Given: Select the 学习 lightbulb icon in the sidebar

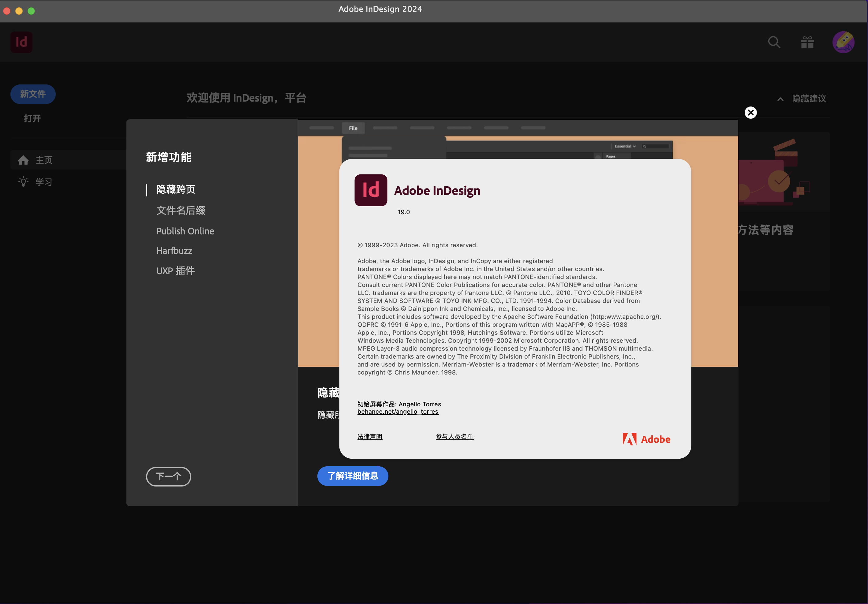Looking at the screenshot, I should click(x=24, y=181).
